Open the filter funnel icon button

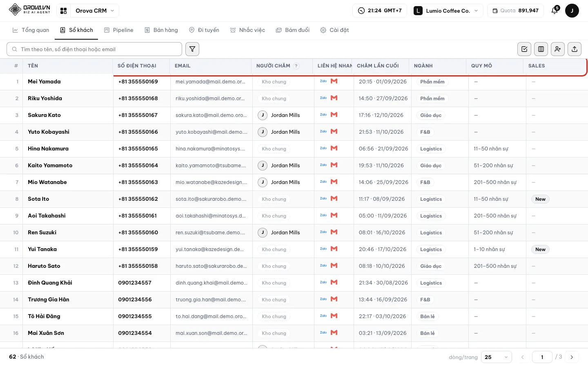pos(192,49)
